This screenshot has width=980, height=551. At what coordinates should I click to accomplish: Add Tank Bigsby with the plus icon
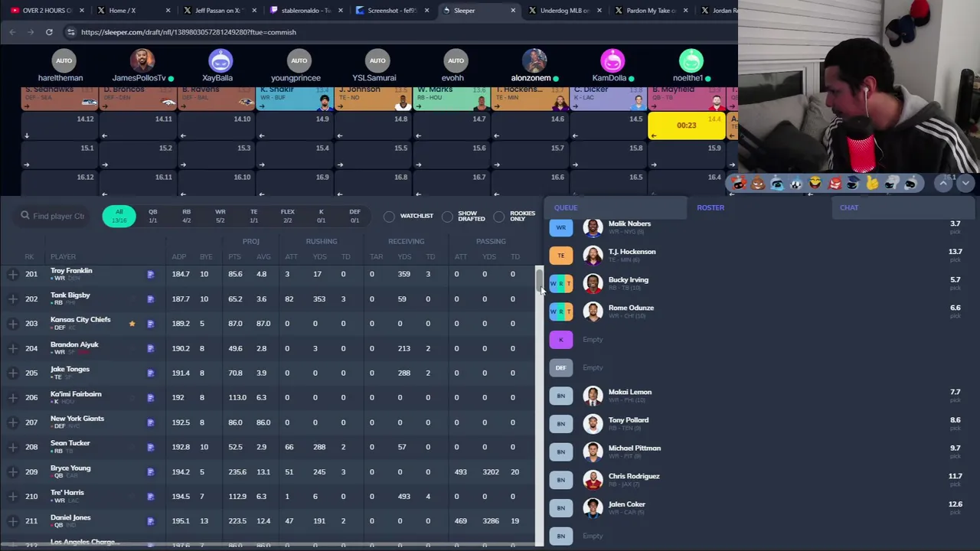pyautogui.click(x=12, y=298)
